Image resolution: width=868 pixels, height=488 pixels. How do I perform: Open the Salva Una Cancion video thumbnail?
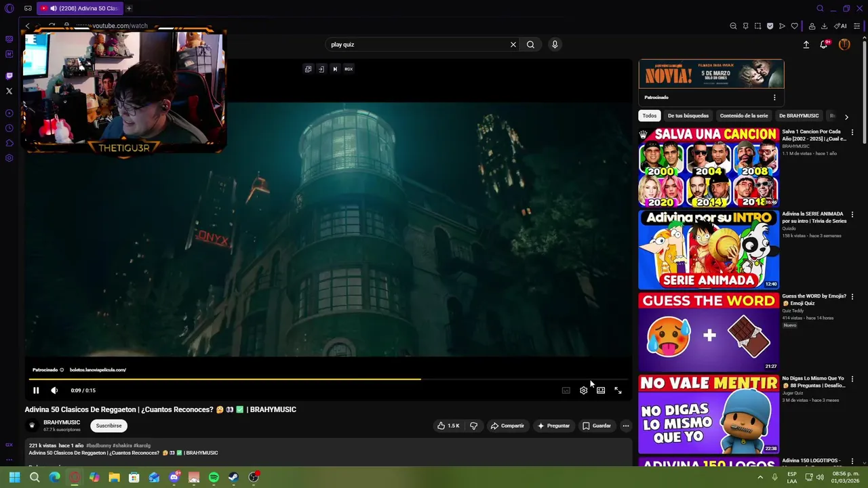(x=709, y=167)
